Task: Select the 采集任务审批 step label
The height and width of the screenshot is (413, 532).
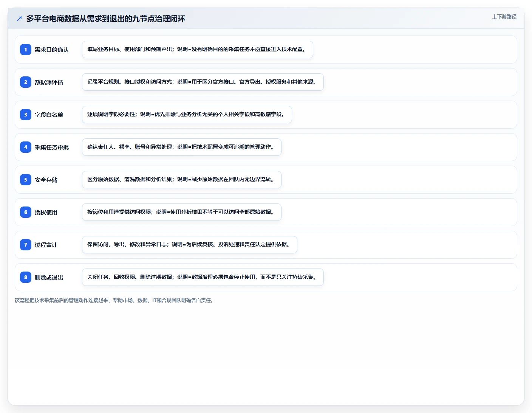Action: (x=52, y=147)
